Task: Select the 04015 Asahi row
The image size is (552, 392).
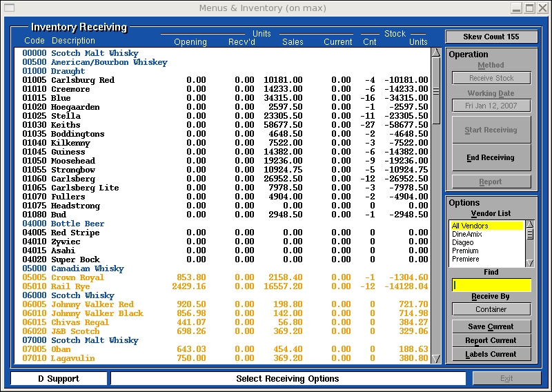Action: [x=222, y=251]
